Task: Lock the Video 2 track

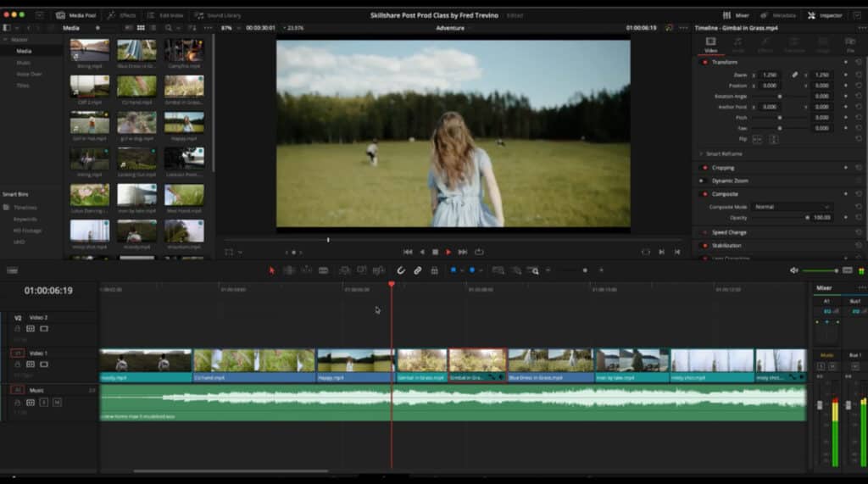Action: pyautogui.click(x=17, y=329)
